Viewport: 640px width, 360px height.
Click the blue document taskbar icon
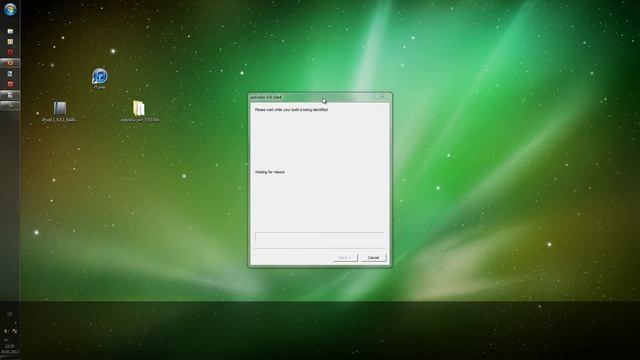10,73
